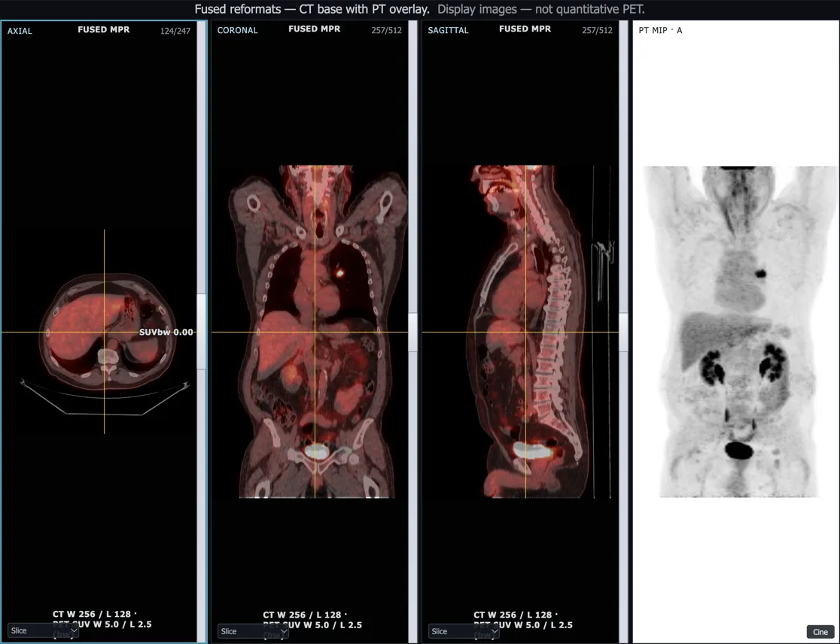Click the Fused reformats header text
840x644 pixels.
pyautogui.click(x=312, y=9)
